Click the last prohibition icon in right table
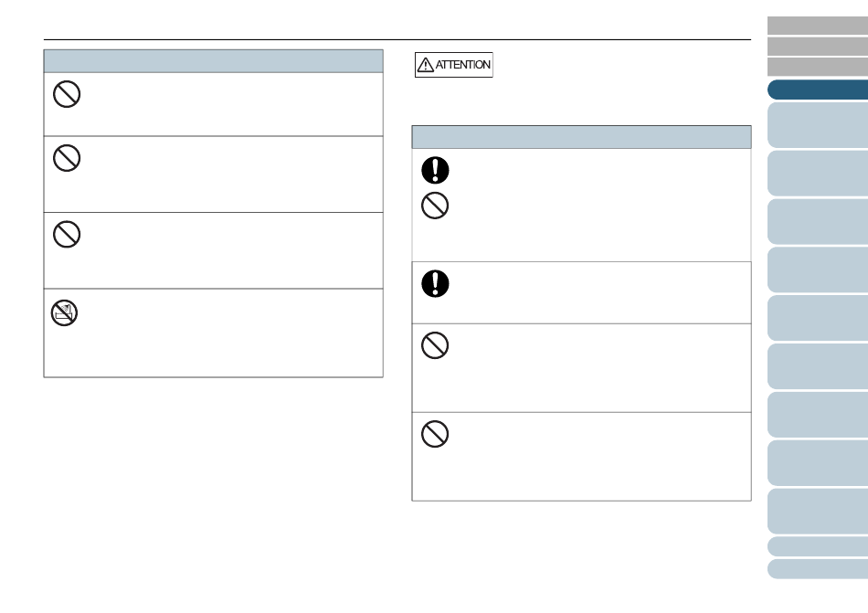This screenshot has height=613, width=868. [435, 434]
